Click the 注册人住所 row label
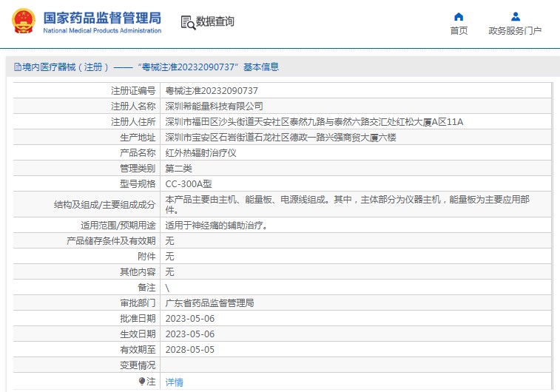 pyautogui.click(x=133, y=122)
